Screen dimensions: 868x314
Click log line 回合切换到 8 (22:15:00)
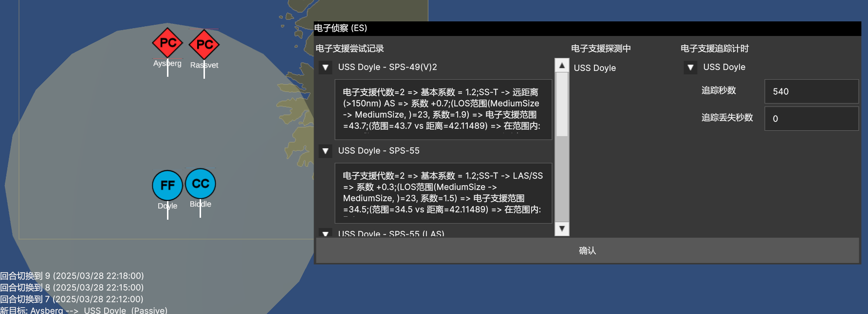pyautogui.click(x=72, y=288)
